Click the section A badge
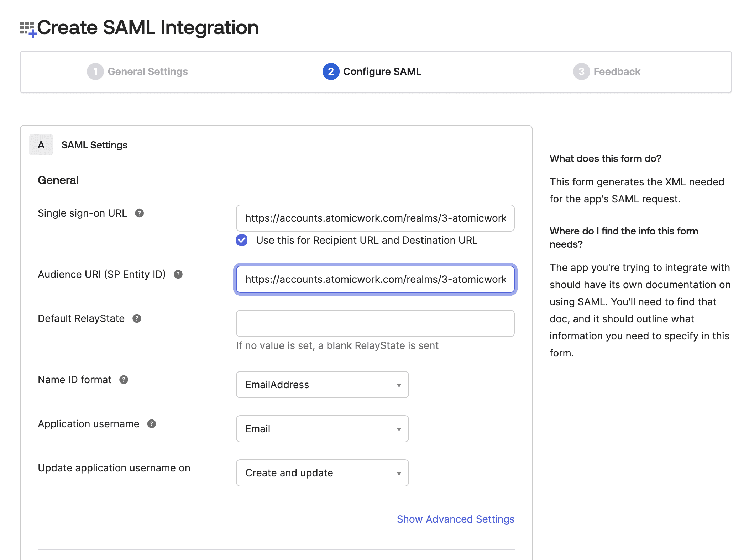This screenshot has width=749, height=560. [41, 145]
